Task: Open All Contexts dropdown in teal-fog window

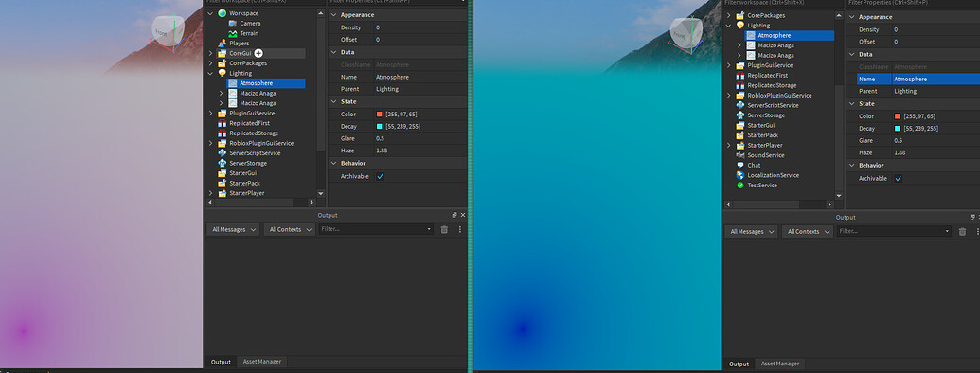Action: pos(808,231)
